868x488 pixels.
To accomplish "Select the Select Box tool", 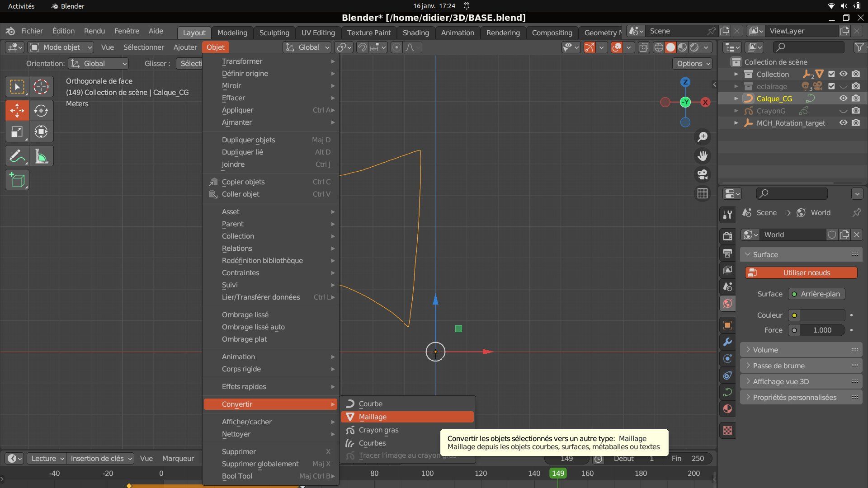I will click(17, 86).
